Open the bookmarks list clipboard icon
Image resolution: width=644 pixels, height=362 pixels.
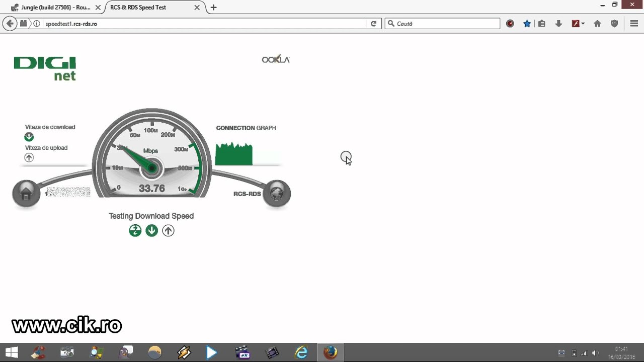pos(542,24)
